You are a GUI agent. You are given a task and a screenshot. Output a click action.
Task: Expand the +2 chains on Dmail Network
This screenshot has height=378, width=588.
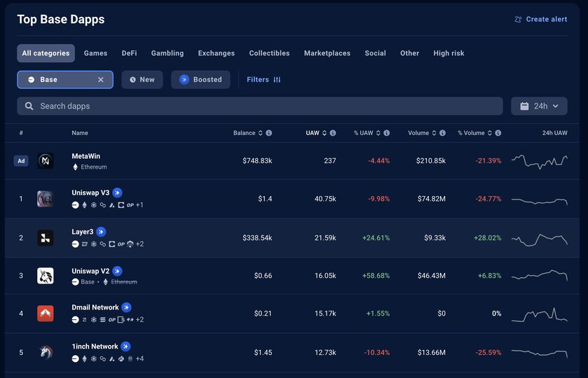coord(139,320)
